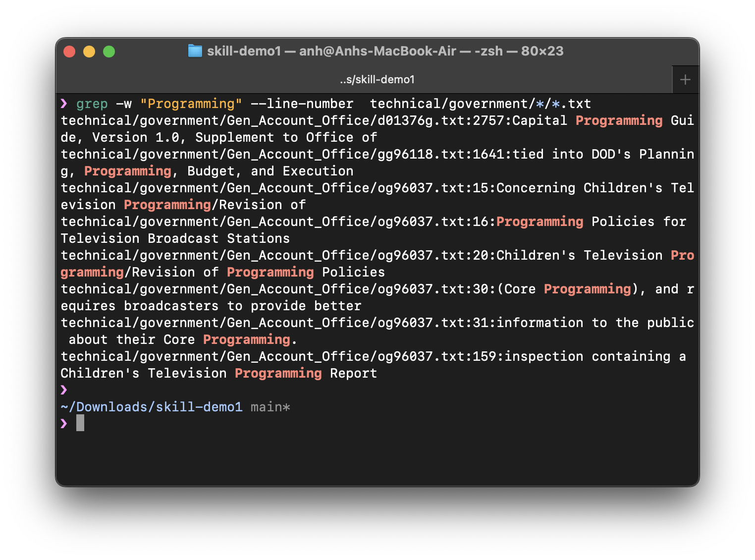This screenshot has height=560, width=755.
Task: Click the red close window button
Action: 69,52
